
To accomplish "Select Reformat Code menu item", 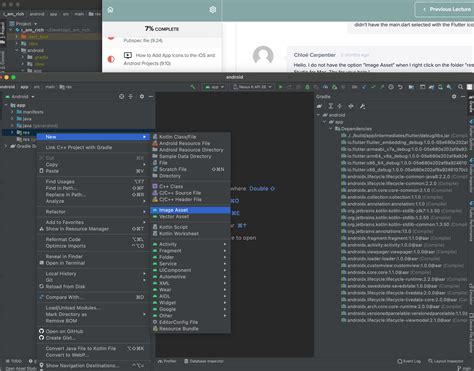I will pos(93,239).
